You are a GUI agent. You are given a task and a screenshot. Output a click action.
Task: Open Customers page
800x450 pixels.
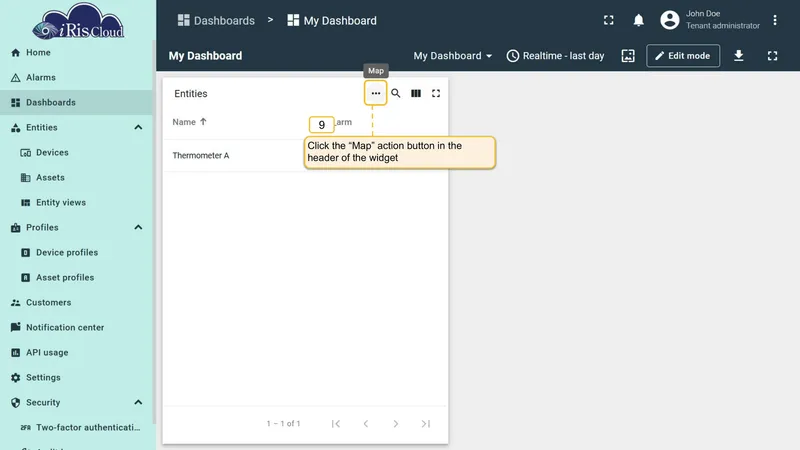click(76, 303)
